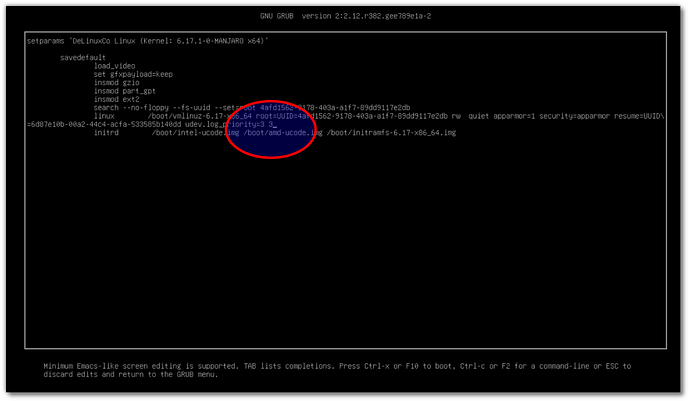Screen dimensions: 690x401
Task: Click the GNU GRUB version title text
Action: tap(344, 19)
